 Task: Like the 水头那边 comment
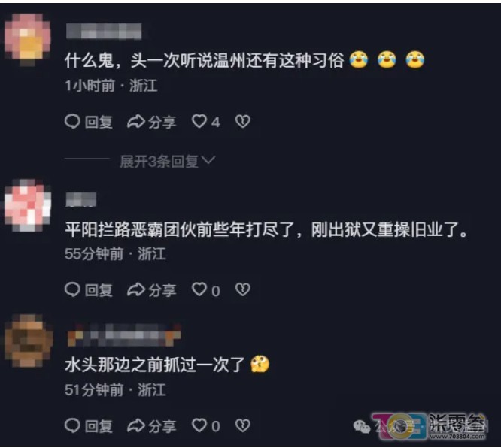[x=206, y=425]
